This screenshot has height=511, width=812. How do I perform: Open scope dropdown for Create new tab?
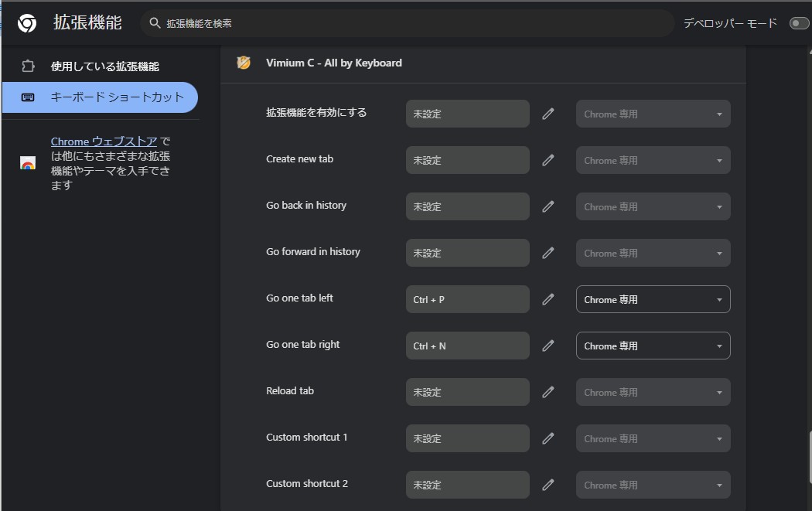coord(653,161)
